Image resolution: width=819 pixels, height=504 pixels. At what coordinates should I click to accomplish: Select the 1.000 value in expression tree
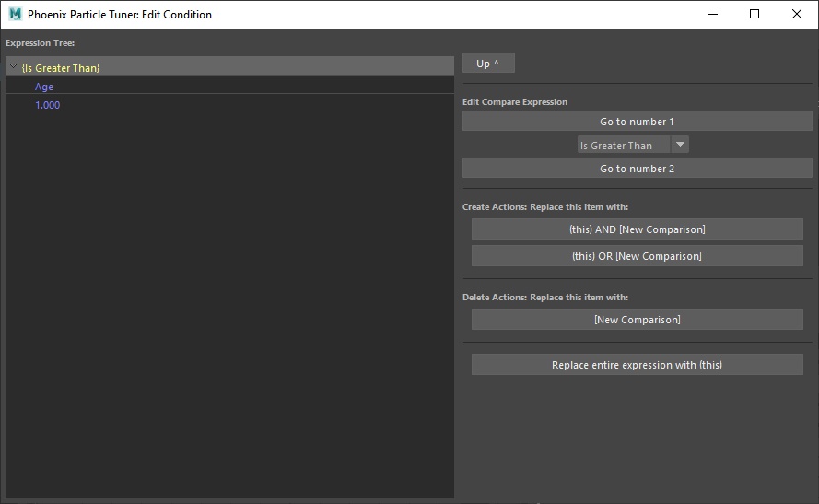pos(48,105)
